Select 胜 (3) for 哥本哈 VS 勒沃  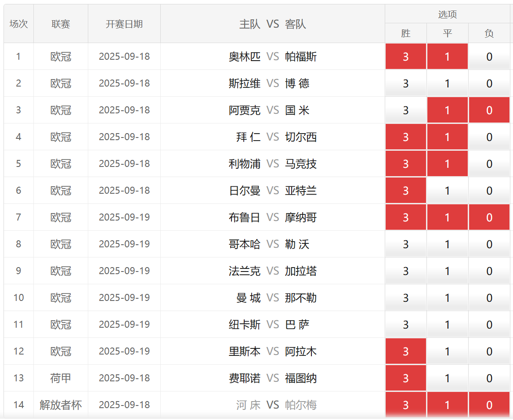[x=406, y=245]
